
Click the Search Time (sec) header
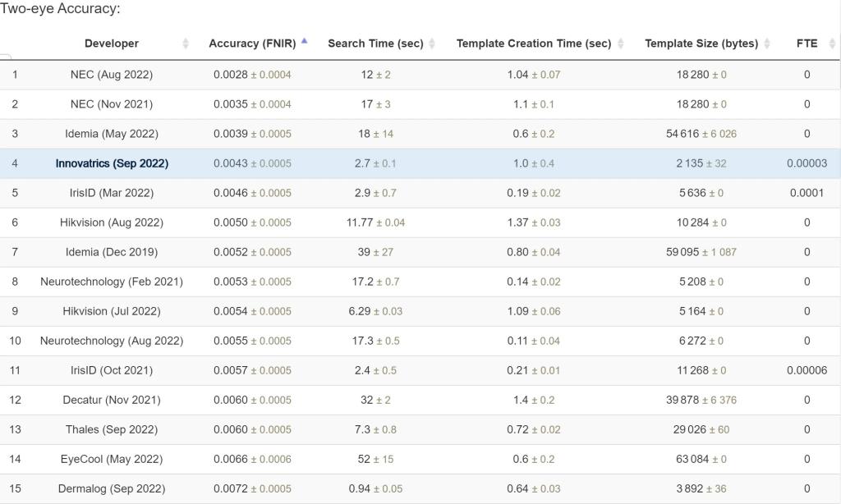coord(375,44)
